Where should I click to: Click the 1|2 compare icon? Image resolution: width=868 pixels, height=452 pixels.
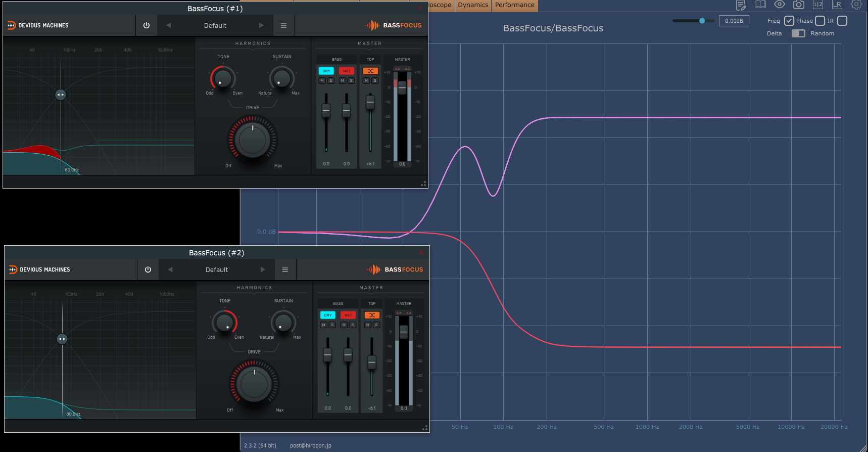coord(818,5)
